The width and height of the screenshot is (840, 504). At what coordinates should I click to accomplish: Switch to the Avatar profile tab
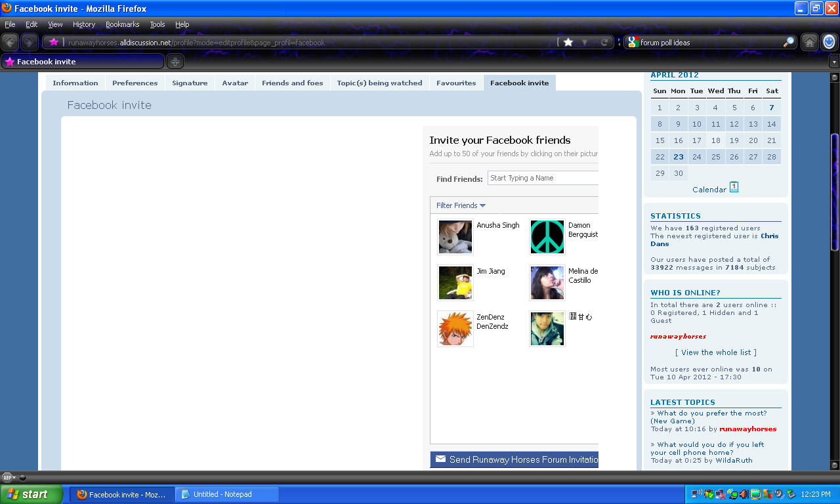[235, 83]
